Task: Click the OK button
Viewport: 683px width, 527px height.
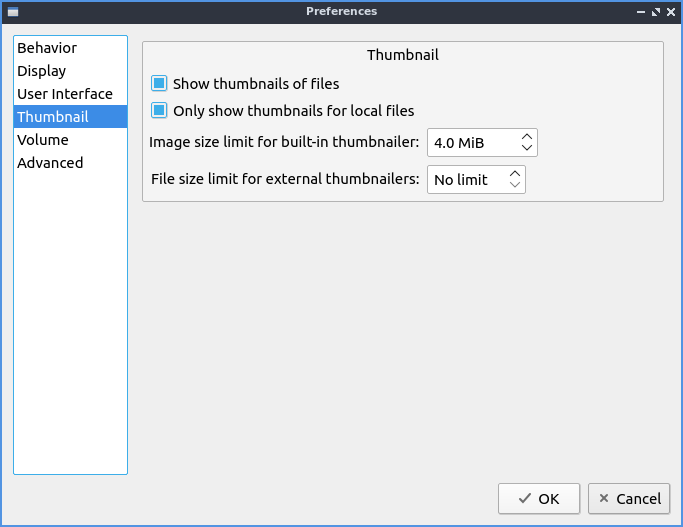Action: tap(539, 498)
